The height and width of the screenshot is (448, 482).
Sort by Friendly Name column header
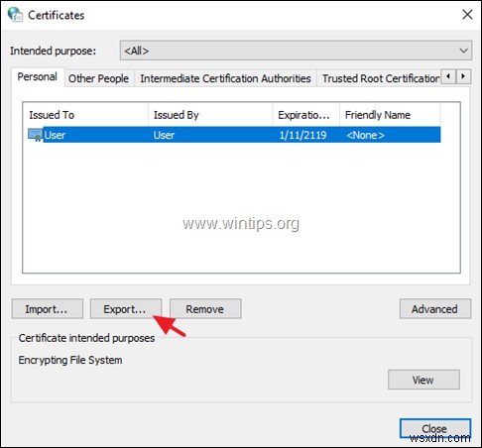390,115
